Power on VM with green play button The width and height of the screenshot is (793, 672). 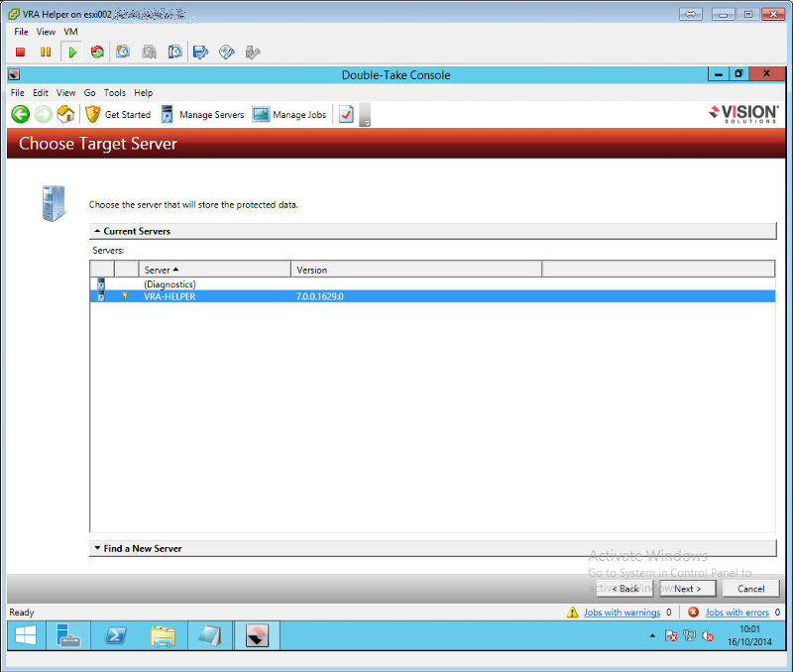click(x=71, y=53)
